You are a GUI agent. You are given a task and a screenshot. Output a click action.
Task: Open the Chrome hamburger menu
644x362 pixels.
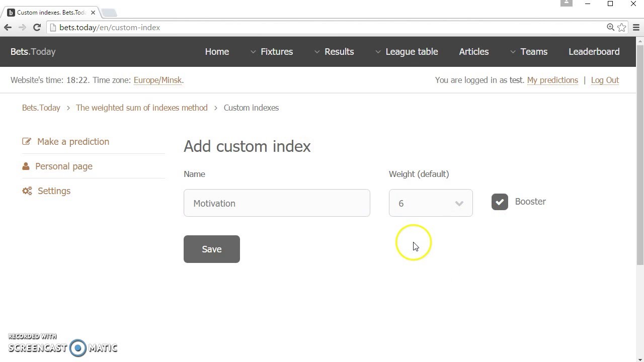pos(636,28)
